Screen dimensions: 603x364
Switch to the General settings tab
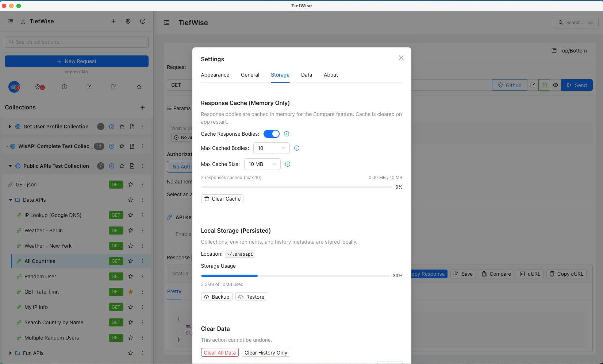click(x=250, y=75)
